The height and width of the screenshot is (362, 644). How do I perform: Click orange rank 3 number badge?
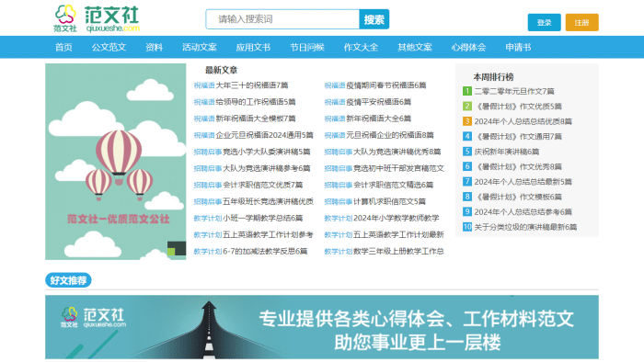(x=467, y=121)
